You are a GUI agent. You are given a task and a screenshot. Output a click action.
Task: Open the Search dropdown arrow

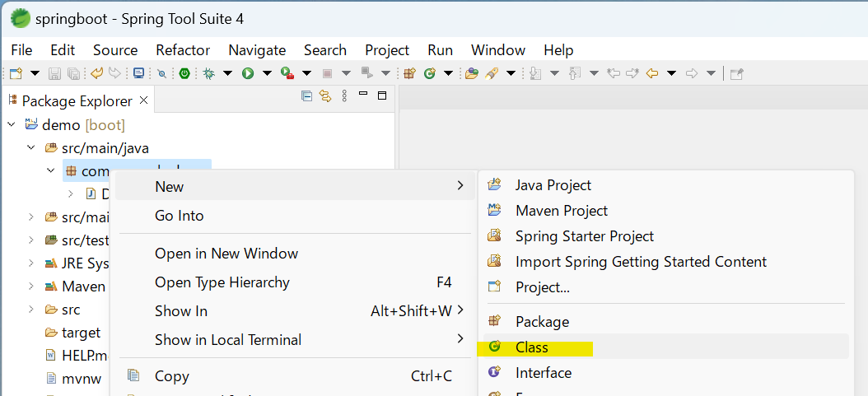511,73
